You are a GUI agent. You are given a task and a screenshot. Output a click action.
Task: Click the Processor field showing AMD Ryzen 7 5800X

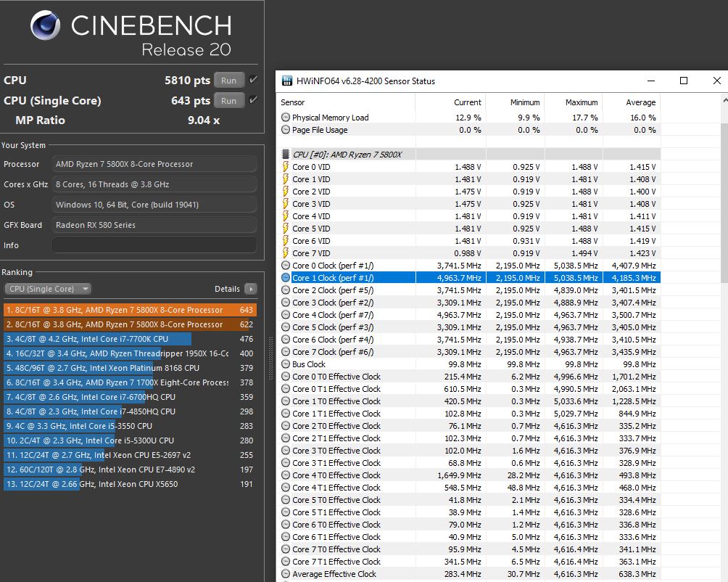(x=154, y=164)
